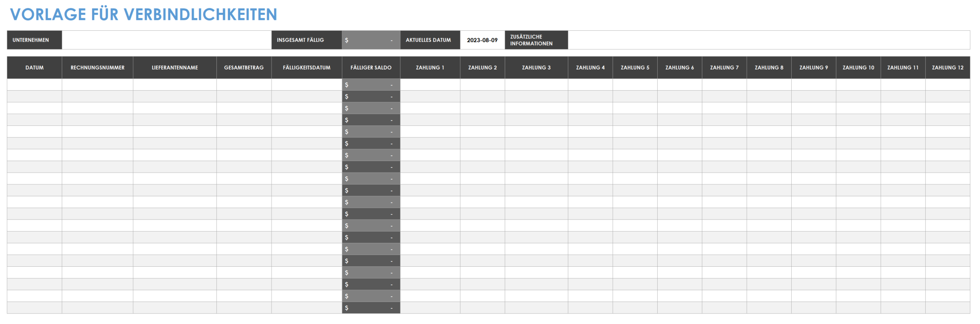Image resolution: width=980 pixels, height=324 pixels.
Task: Click the ZAHLUNG 10 column header
Action: pos(858,68)
